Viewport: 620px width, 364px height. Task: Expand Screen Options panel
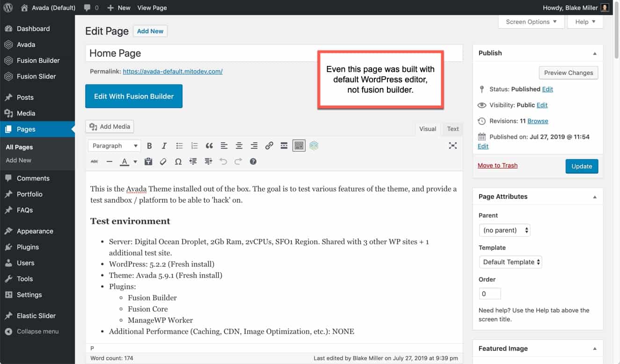coord(532,22)
